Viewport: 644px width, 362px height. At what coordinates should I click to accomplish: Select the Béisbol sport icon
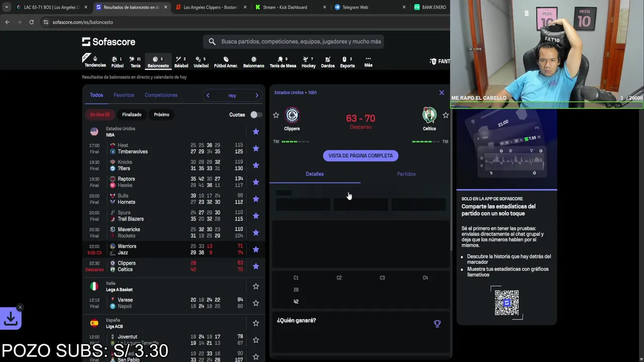tap(181, 62)
